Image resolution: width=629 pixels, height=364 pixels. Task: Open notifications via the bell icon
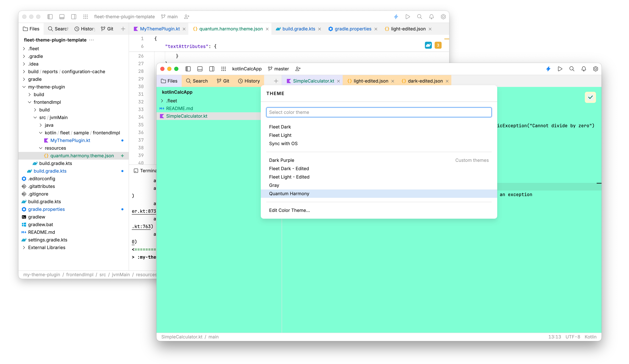tap(584, 69)
